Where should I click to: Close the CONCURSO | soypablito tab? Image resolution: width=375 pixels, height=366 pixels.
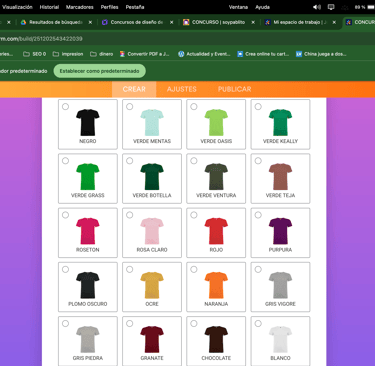[x=253, y=22]
